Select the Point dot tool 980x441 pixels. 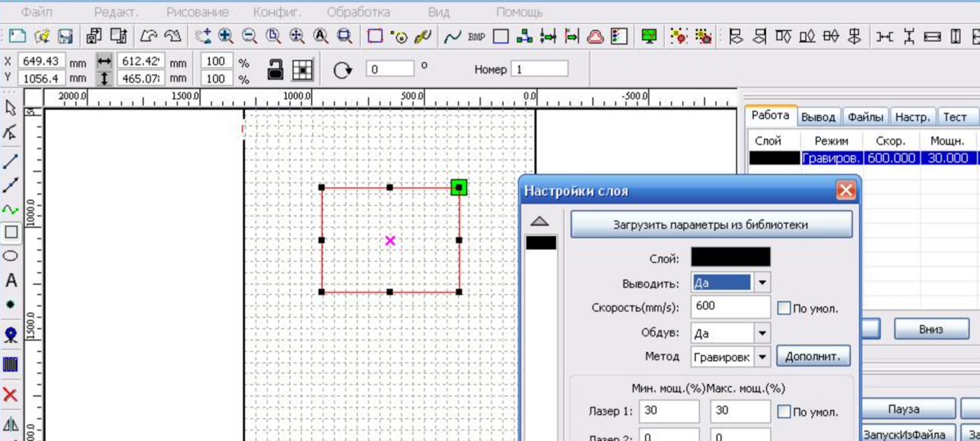(x=11, y=304)
